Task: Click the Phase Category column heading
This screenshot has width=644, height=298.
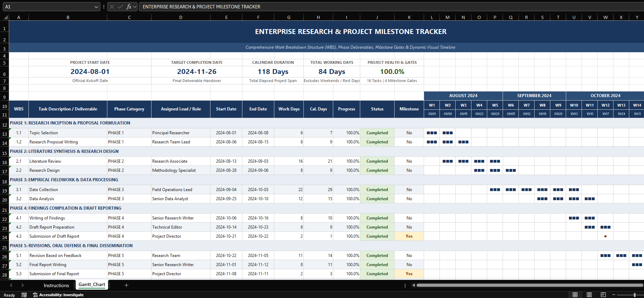Action: point(129,109)
